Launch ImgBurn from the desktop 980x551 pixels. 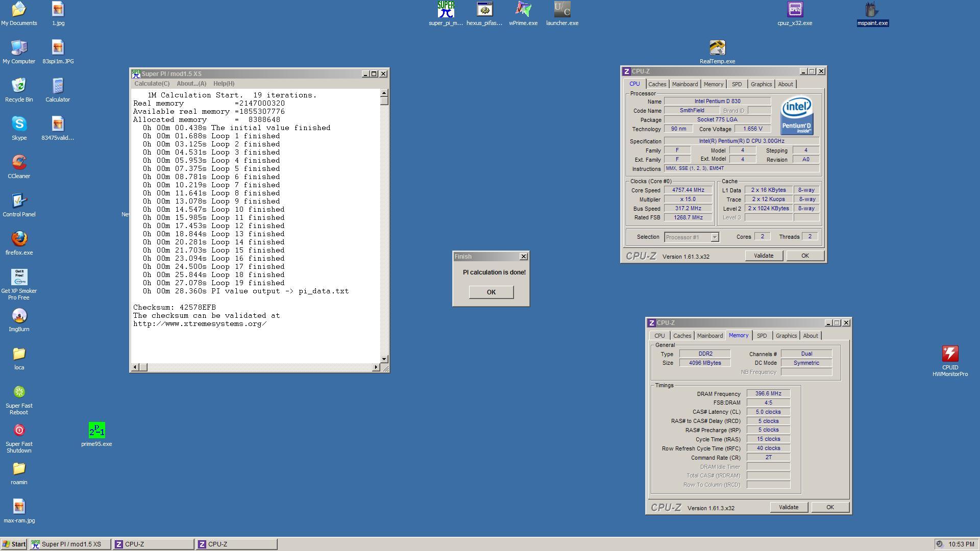click(19, 319)
